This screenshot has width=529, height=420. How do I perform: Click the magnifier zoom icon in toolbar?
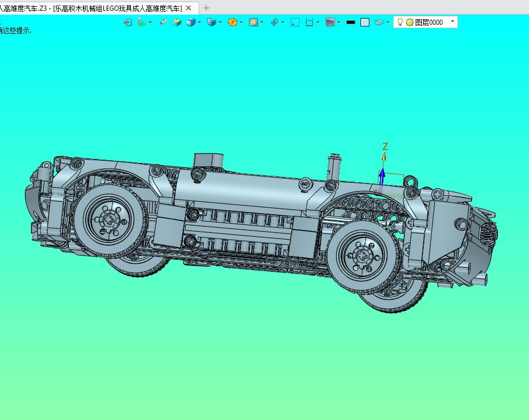(x=253, y=22)
